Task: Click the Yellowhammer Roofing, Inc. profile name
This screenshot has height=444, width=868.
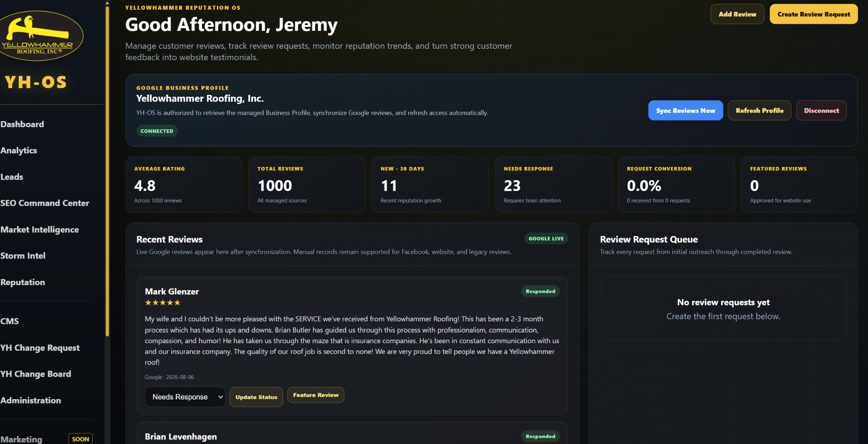Action: [200, 98]
